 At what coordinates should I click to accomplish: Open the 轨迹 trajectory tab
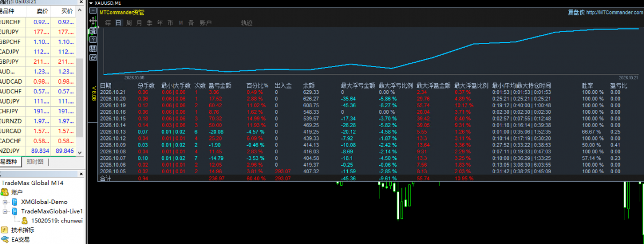pos(247,23)
